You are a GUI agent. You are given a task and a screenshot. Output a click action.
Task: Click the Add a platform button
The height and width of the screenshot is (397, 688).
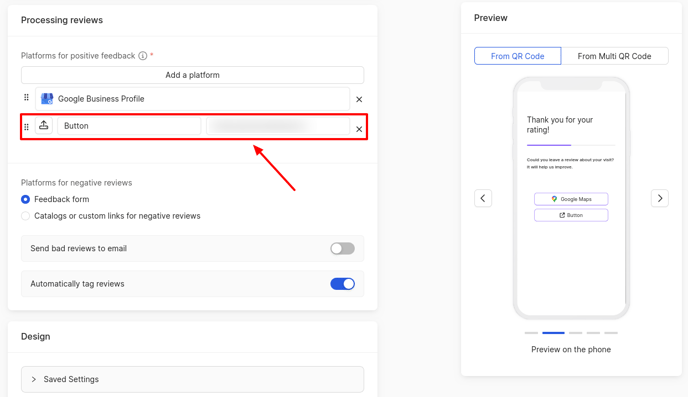tap(193, 75)
